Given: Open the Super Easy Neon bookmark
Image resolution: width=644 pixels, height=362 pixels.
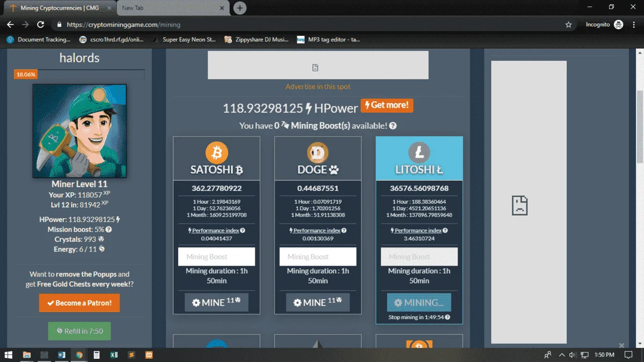Looking at the screenshot, I should click(x=184, y=39).
